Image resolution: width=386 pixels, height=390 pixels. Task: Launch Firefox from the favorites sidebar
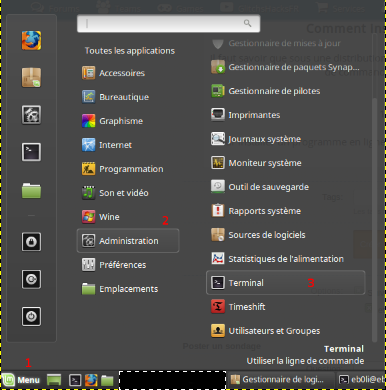point(31,40)
